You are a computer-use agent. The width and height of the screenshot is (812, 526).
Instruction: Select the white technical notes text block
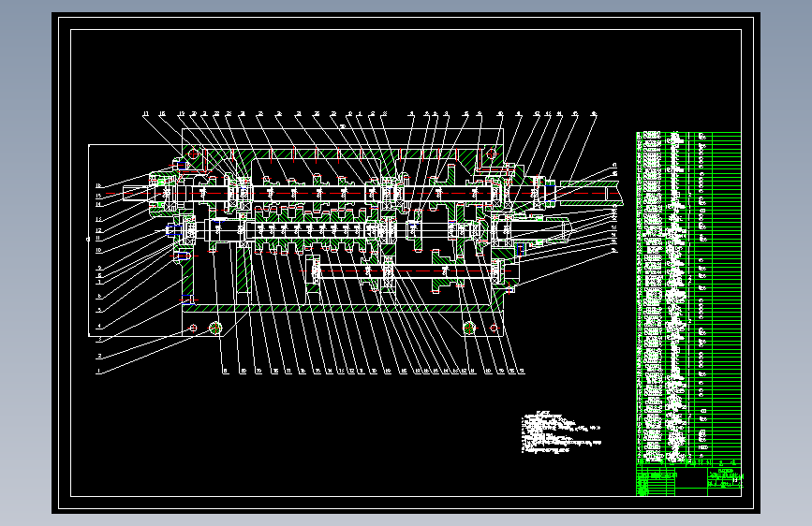pyautogui.click(x=561, y=432)
